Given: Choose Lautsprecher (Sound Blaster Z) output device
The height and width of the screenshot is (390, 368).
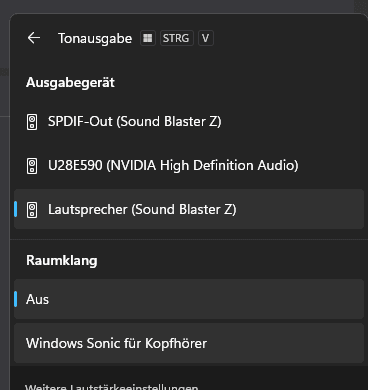Looking at the screenshot, I should click(189, 209).
